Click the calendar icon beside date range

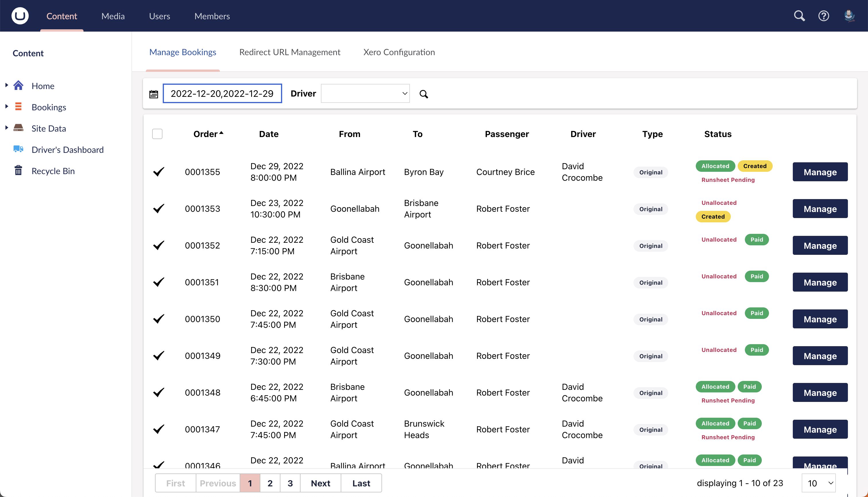[x=154, y=94]
